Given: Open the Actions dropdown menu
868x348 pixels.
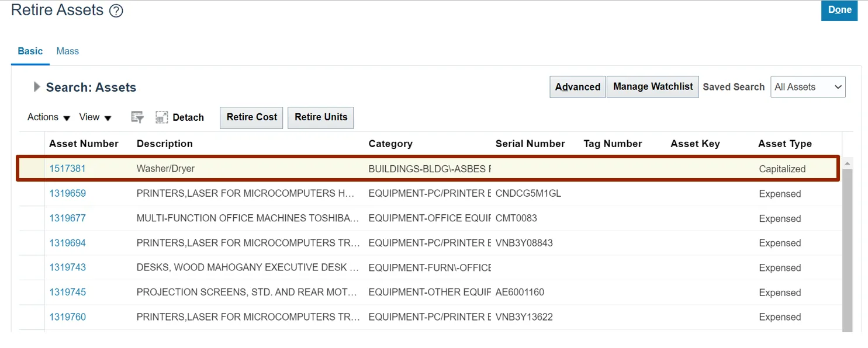Looking at the screenshot, I should pos(49,117).
